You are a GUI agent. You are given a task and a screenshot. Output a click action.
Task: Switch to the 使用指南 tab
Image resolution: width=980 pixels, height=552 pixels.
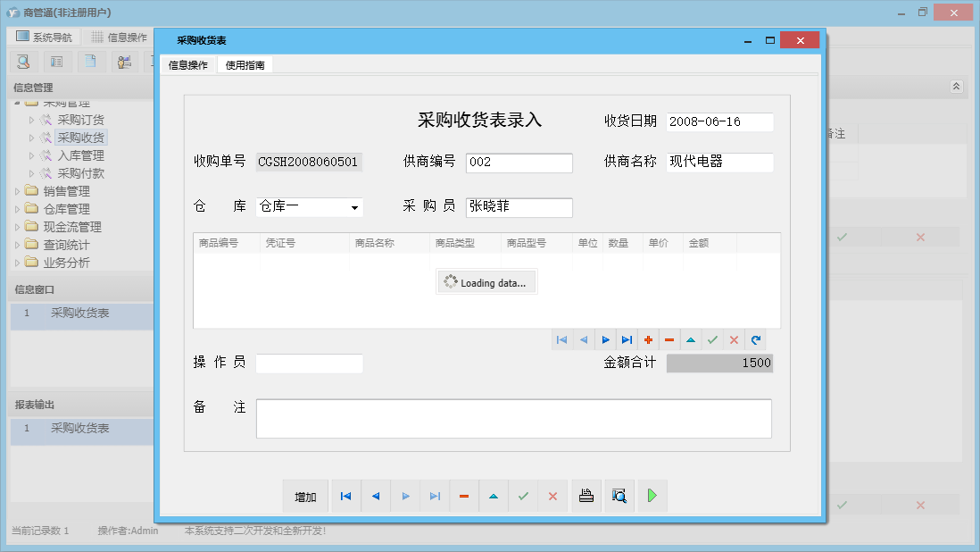(x=245, y=64)
